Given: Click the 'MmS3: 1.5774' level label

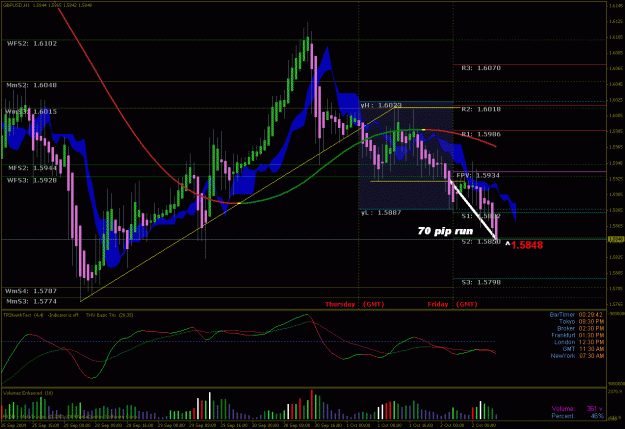Looking at the screenshot, I should coord(31,301).
